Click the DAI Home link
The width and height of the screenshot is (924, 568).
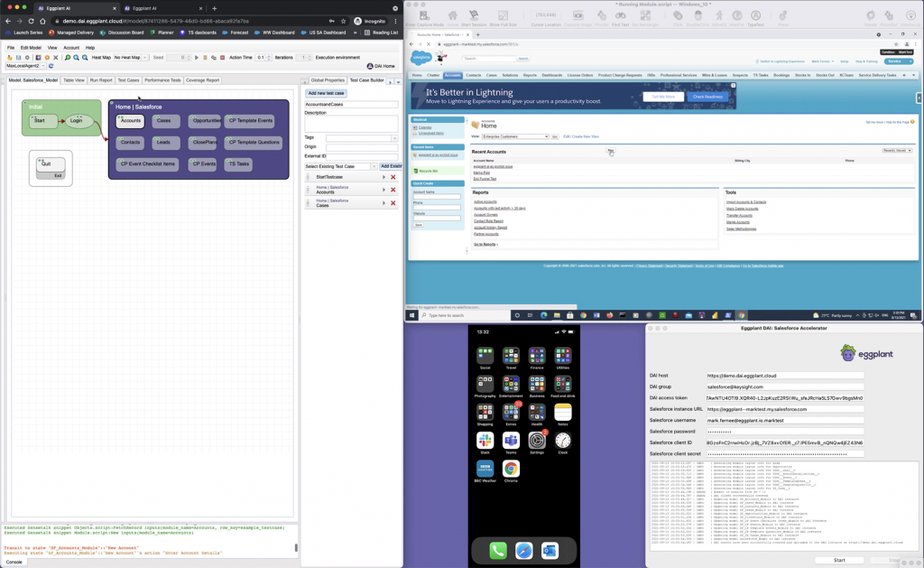[381, 66]
